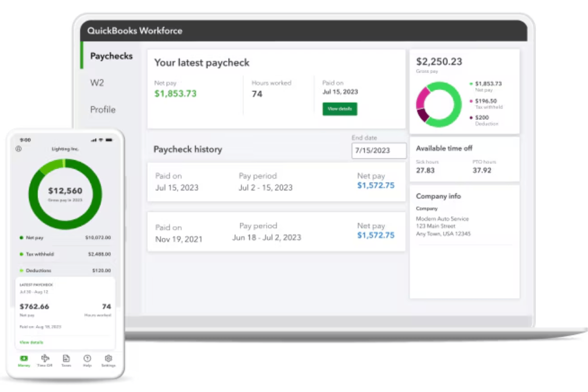The image size is (588, 392).
Task: Click the 'QuickBooks Workforce' title
Action: tap(135, 31)
